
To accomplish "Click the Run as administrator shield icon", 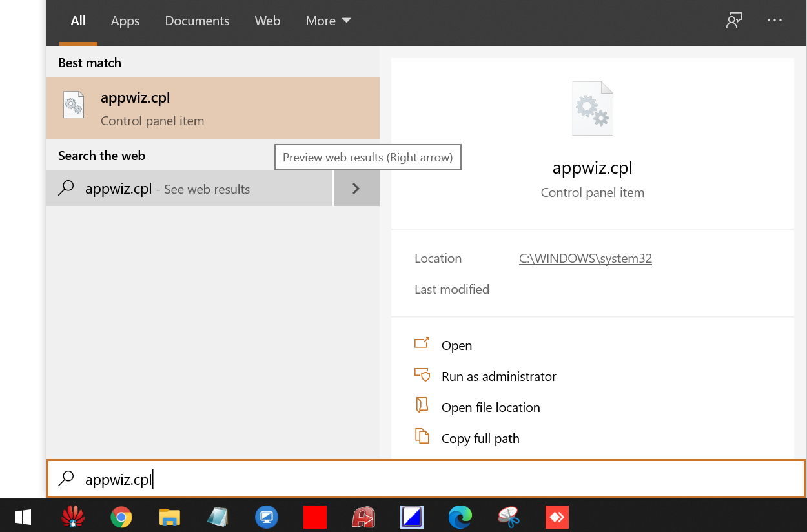I will 422,375.
